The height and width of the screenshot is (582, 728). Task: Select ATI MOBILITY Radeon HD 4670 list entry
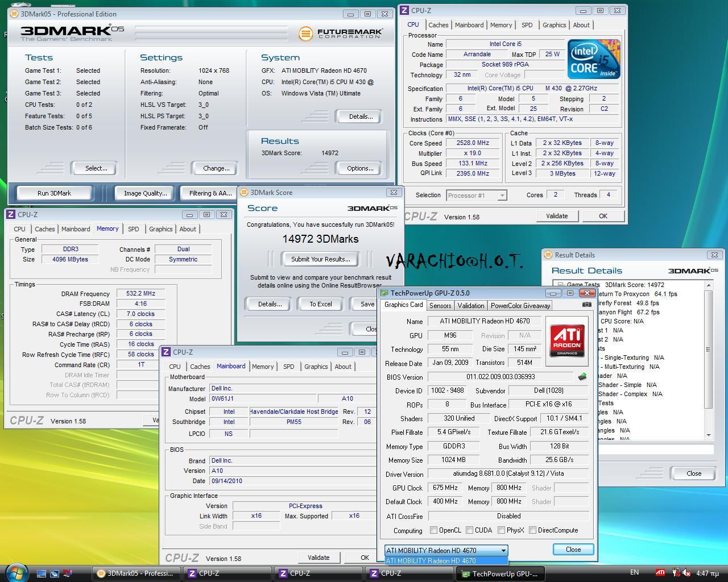point(446,561)
